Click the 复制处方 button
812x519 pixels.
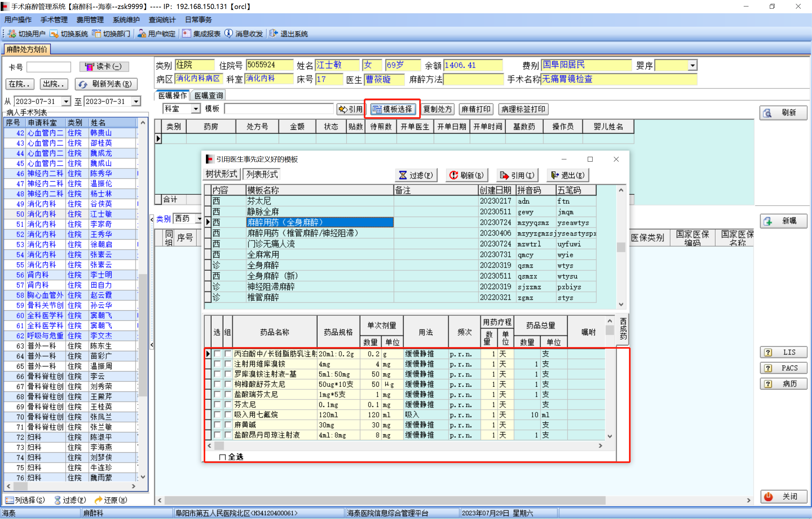437,109
